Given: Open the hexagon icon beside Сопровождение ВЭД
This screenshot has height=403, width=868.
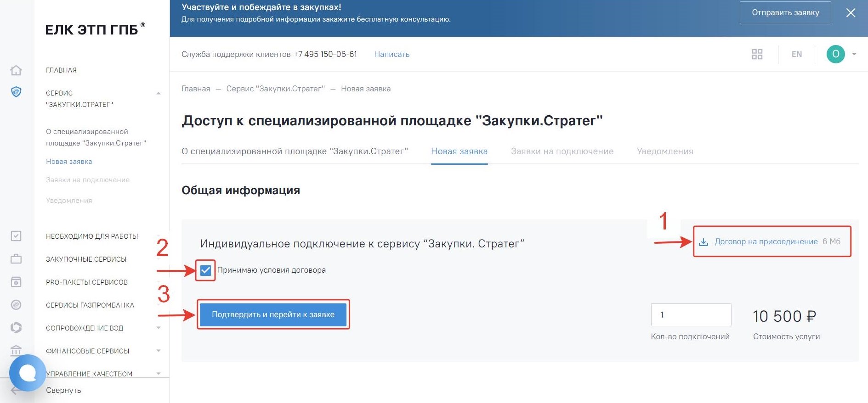Looking at the screenshot, I should tap(16, 328).
